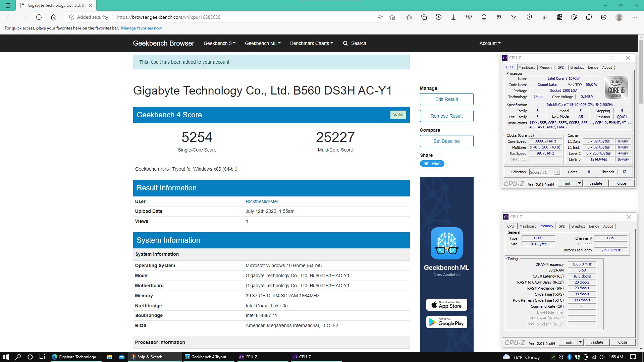This screenshot has width=644, height=362.
Task: Open Geekbench Search
Action: (355, 43)
